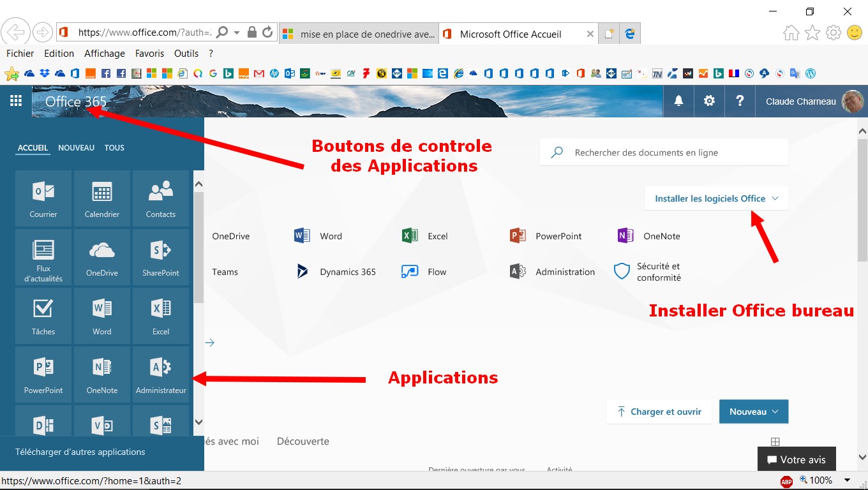Click Télécharger d'autres applications link
The width and height of the screenshot is (868, 490).
tap(80, 452)
